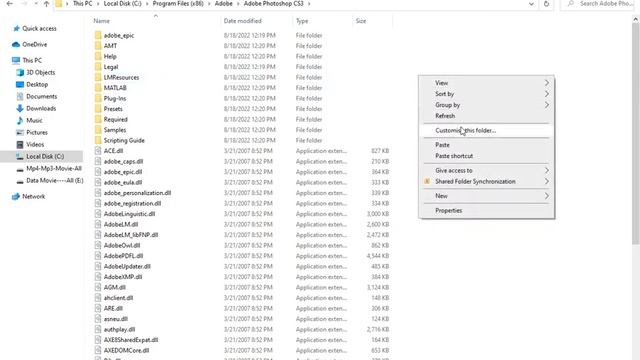The height and width of the screenshot is (360, 640).
Task: Select the authplay.dll file icon
Action: pos(98,329)
